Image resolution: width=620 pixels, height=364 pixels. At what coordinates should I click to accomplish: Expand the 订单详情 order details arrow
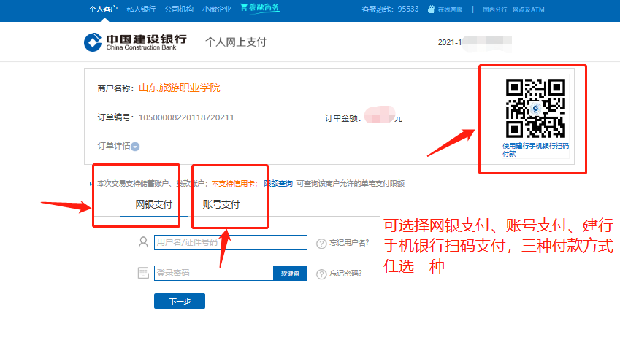pyautogui.click(x=135, y=147)
